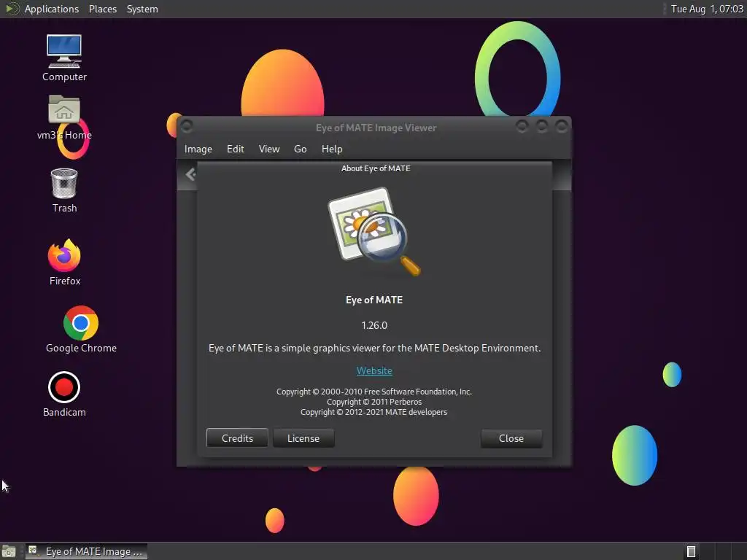Click the date and time clock
The width and height of the screenshot is (747, 560).
coord(707,9)
